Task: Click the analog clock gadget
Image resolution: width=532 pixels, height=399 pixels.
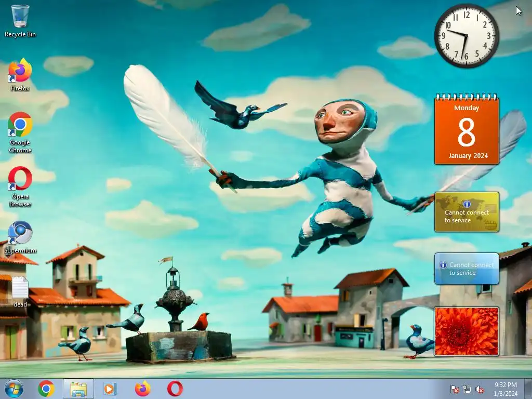Action: (x=467, y=36)
